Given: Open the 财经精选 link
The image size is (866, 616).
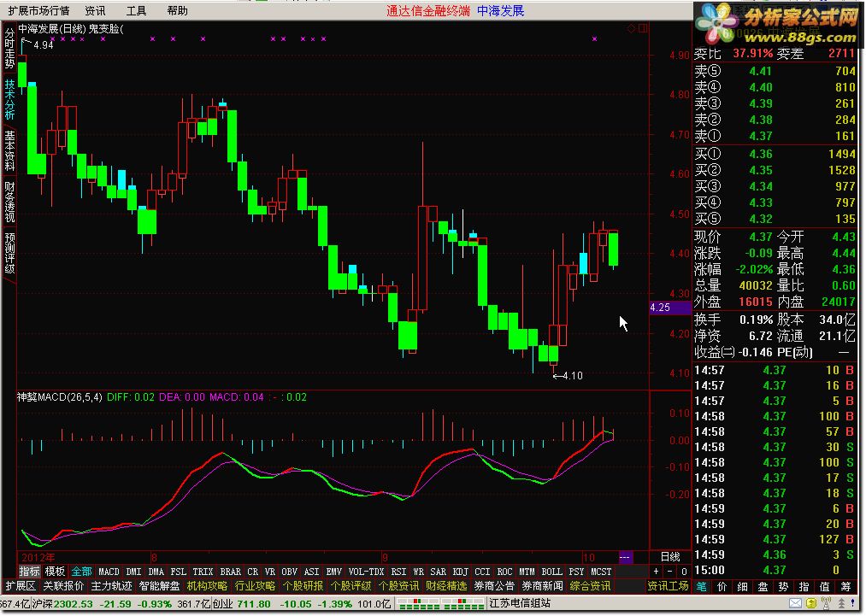Looking at the screenshot, I should [446, 586].
